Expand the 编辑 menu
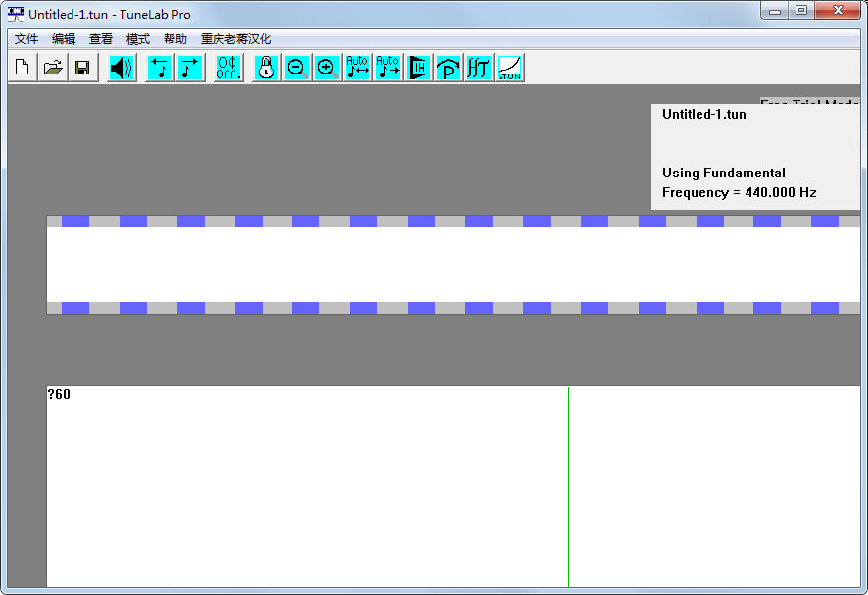The width and height of the screenshot is (868, 595). pyautogui.click(x=64, y=39)
